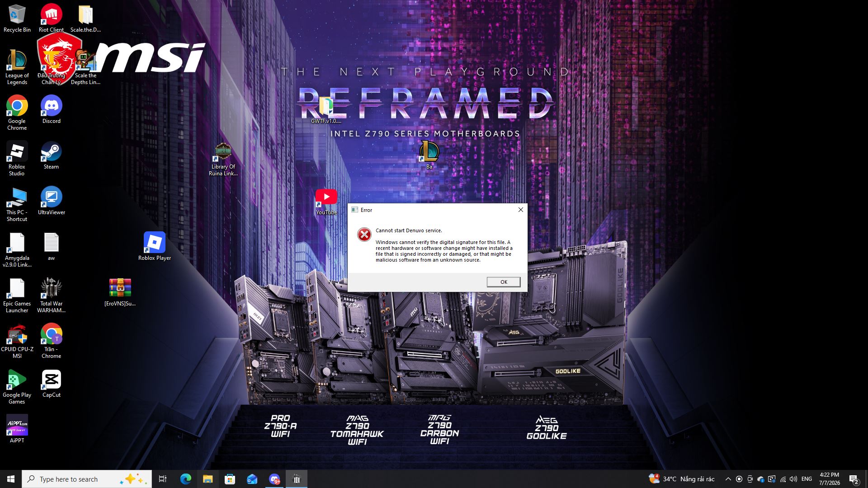
Task: Open the OneDrive tray icon
Action: click(x=761, y=479)
